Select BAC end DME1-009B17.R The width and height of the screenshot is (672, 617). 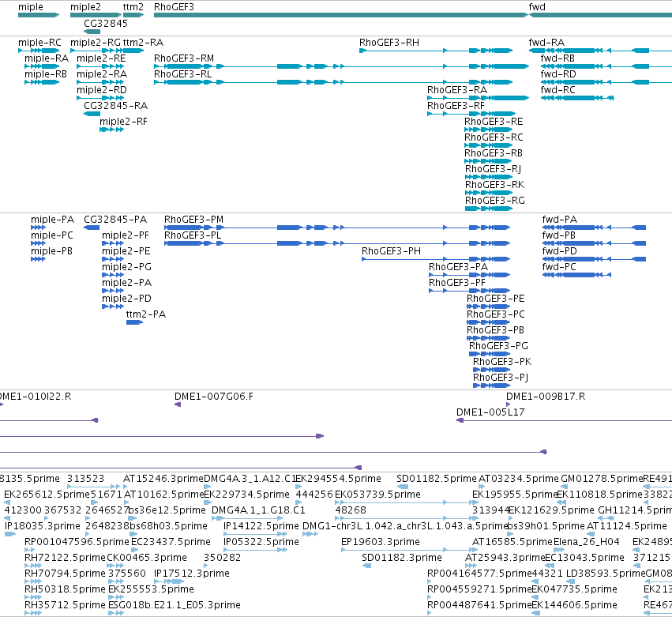[x=509, y=404]
